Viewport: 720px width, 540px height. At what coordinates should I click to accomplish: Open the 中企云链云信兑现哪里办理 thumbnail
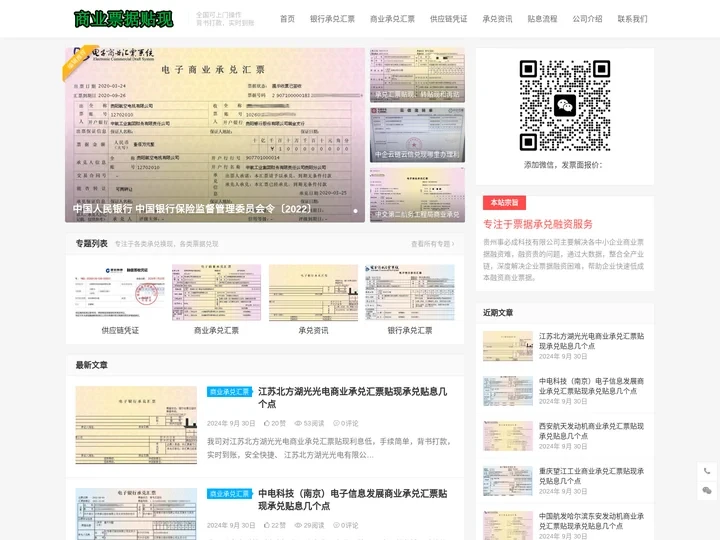[x=417, y=135]
